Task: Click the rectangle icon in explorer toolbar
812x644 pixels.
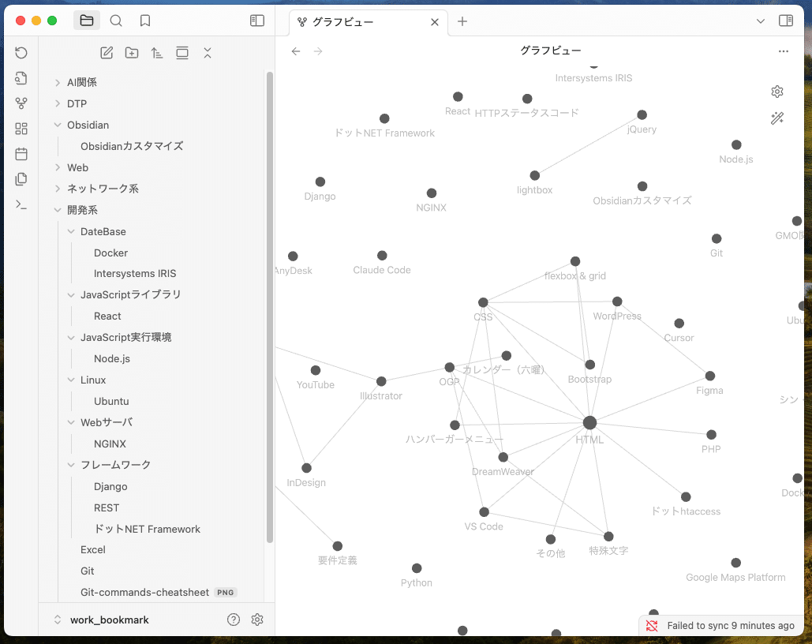Action: [182, 53]
